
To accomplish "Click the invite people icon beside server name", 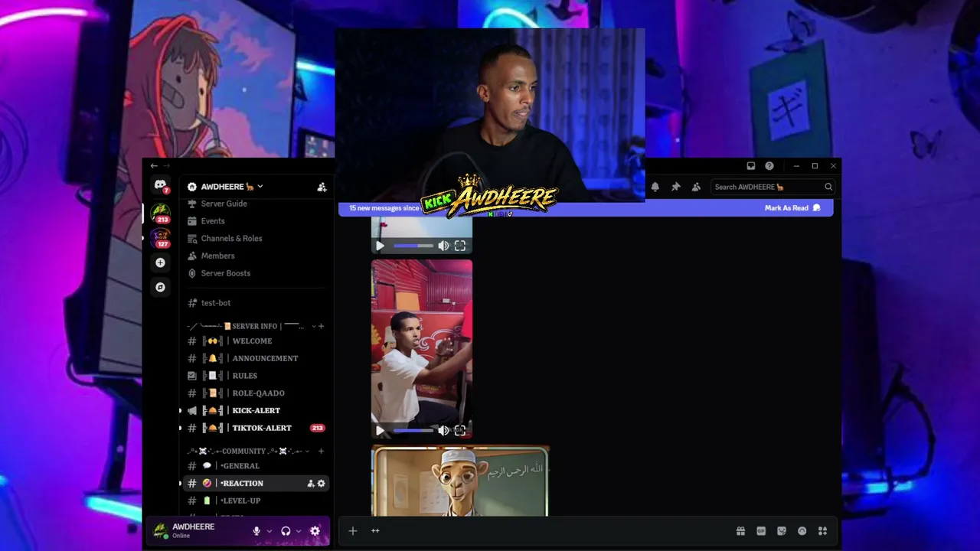I will point(322,187).
